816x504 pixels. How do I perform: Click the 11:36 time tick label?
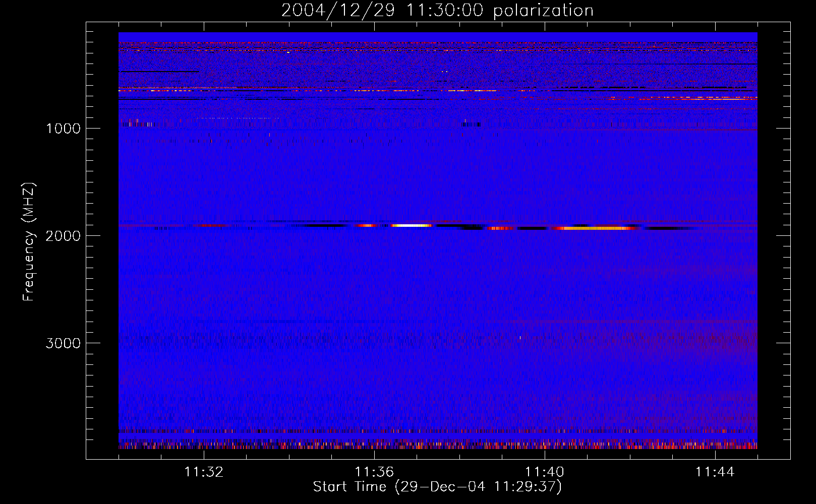tap(374, 472)
